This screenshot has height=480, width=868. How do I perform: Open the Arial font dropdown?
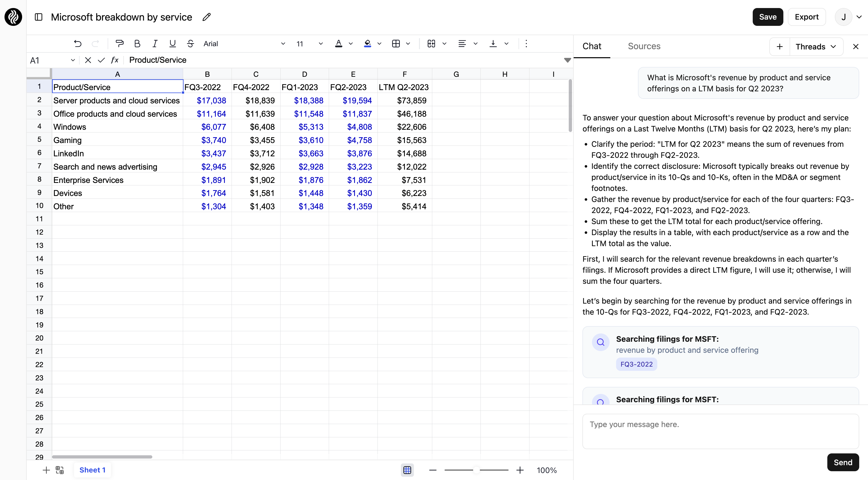point(244,43)
